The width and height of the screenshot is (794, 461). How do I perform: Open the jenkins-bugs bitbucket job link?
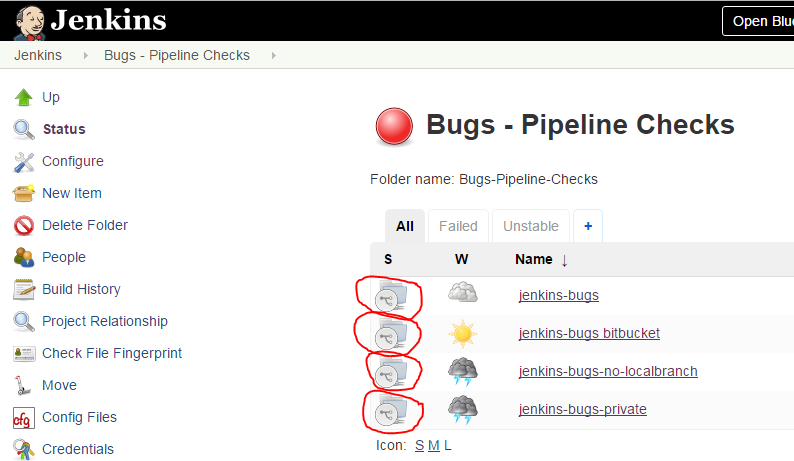click(x=589, y=333)
